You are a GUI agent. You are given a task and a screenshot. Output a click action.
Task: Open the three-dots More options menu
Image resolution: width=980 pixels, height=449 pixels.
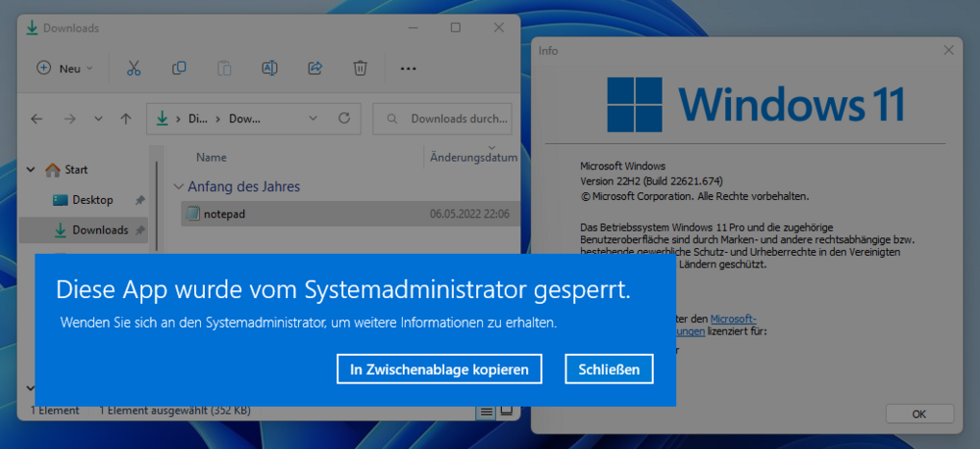coord(409,68)
